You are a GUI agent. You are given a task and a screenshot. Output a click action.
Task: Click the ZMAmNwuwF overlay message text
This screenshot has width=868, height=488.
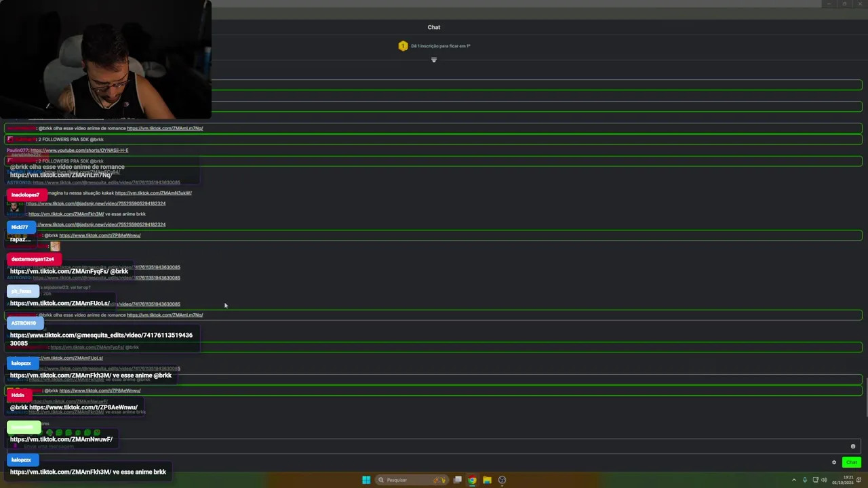(x=61, y=439)
